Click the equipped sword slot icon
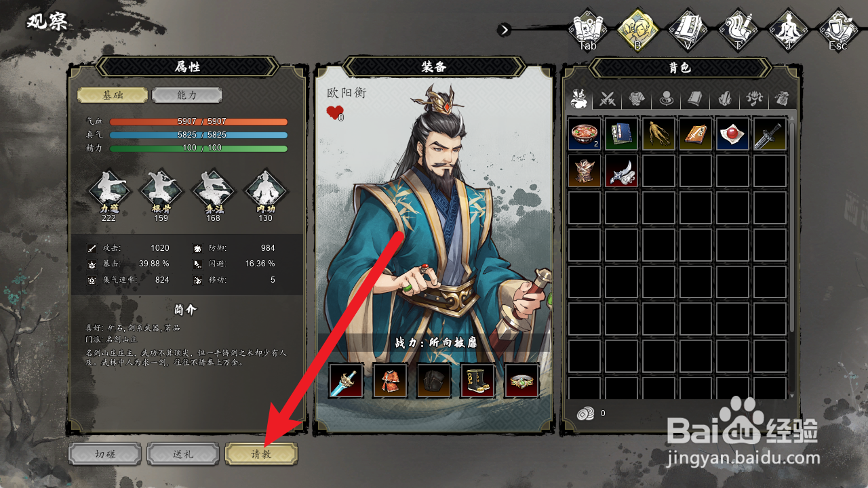This screenshot has height=488, width=868. click(x=346, y=380)
